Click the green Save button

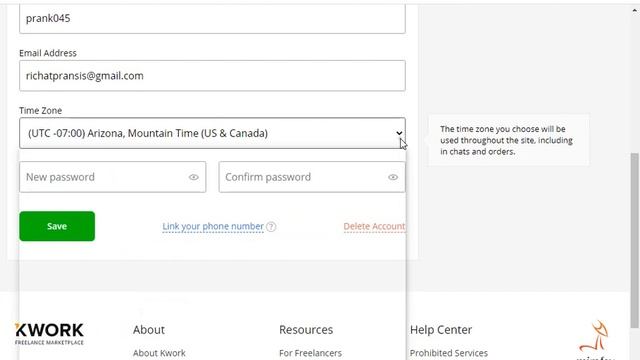tap(57, 226)
